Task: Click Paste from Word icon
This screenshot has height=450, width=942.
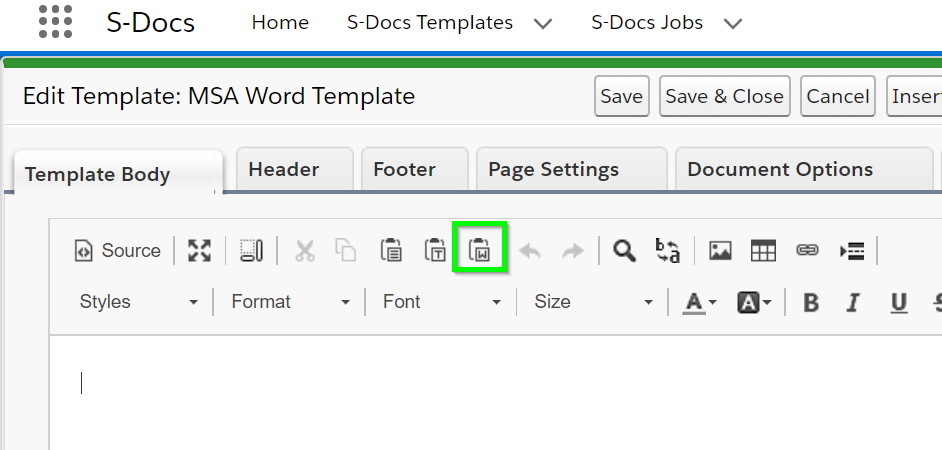Action: (x=480, y=250)
